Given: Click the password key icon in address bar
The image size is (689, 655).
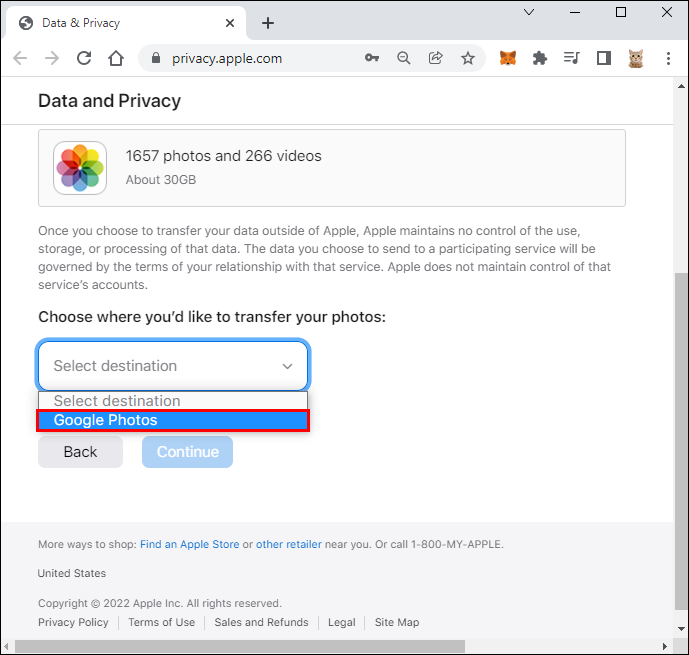Looking at the screenshot, I should point(372,58).
